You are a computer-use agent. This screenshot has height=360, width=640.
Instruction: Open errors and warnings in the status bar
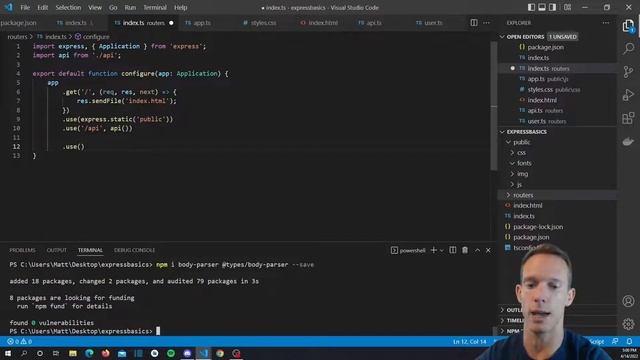coord(20,341)
